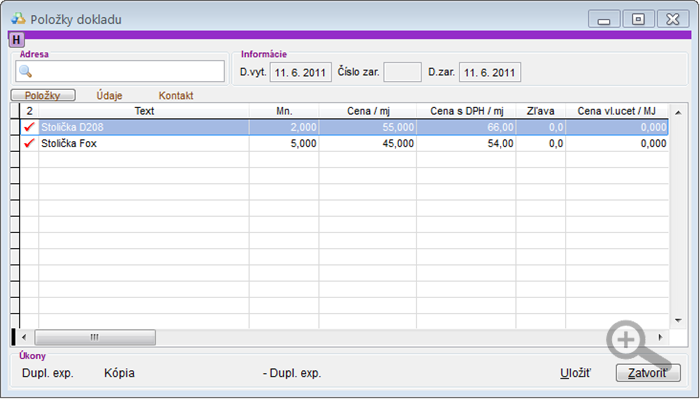This screenshot has width=700, height=399.
Task: Click the app logo in title bar
Action: click(x=18, y=19)
